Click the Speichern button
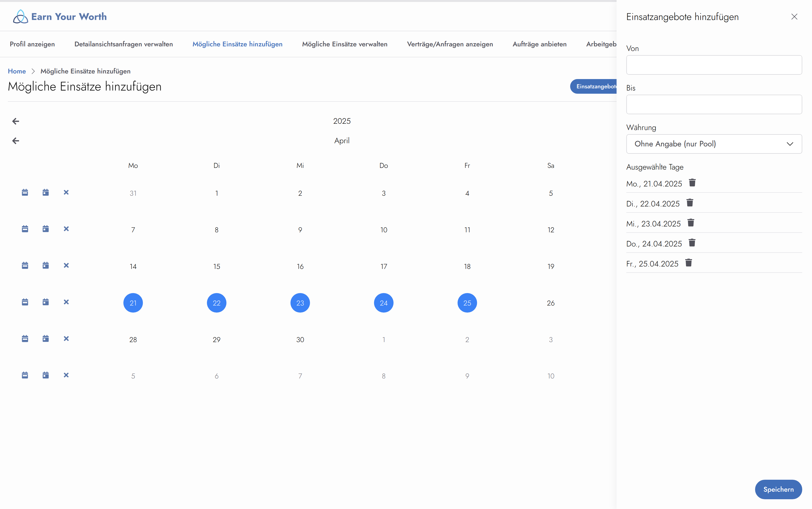This screenshot has height=509, width=812. pos(778,489)
